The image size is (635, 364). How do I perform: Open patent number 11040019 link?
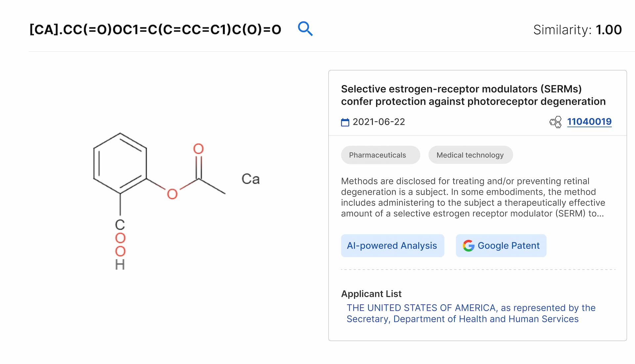[x=589, y=122]
